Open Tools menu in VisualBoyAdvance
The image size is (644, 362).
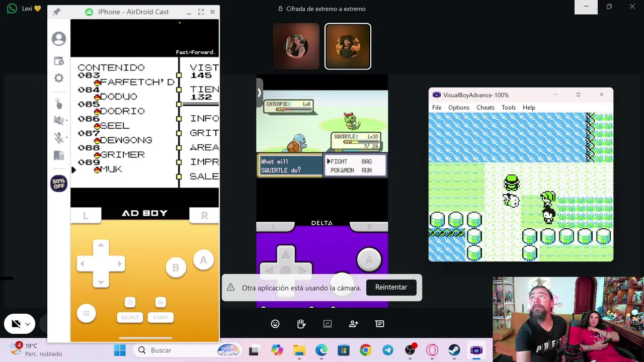(x=509, y=108)
